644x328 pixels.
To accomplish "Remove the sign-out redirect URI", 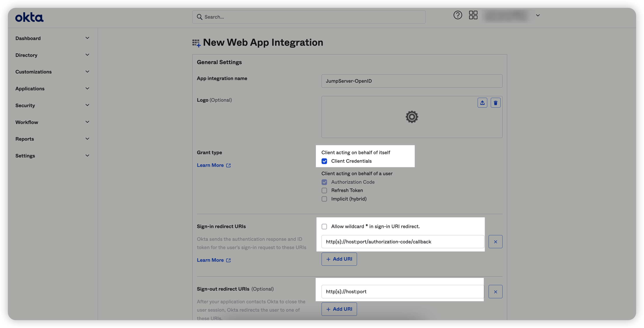I will pos(495,292).
